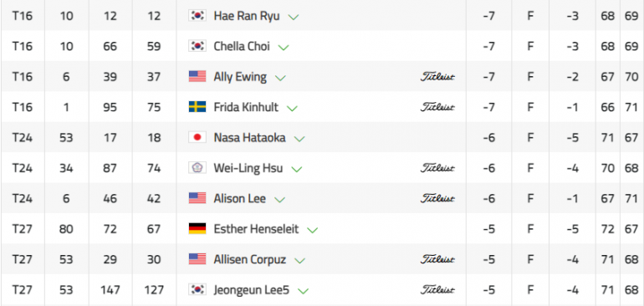Open the Jeongeun Lee5 player link
644x306 pixels.
click(252, 290)
